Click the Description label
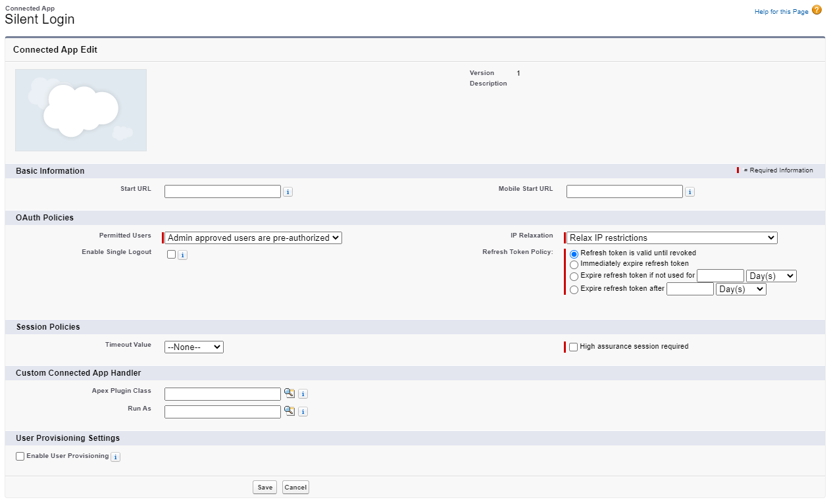 488,84
